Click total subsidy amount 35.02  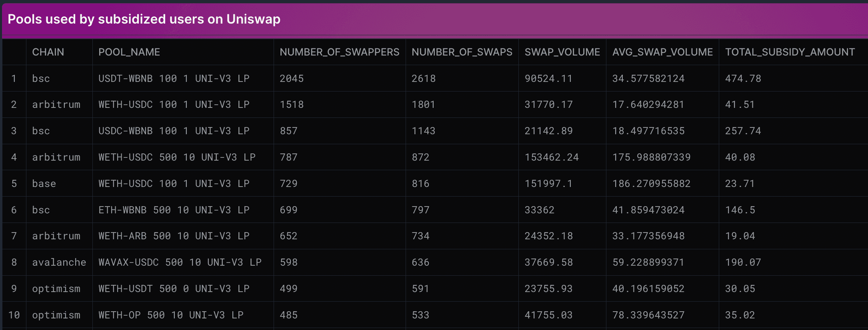point(740,315)
